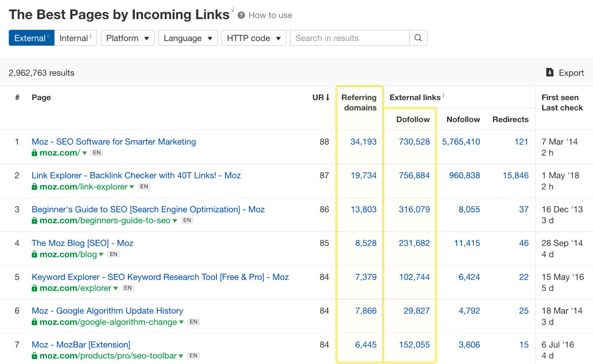Click the Export icon
The width and height of the screenshot is (593, 364).
tap(550, 73)
